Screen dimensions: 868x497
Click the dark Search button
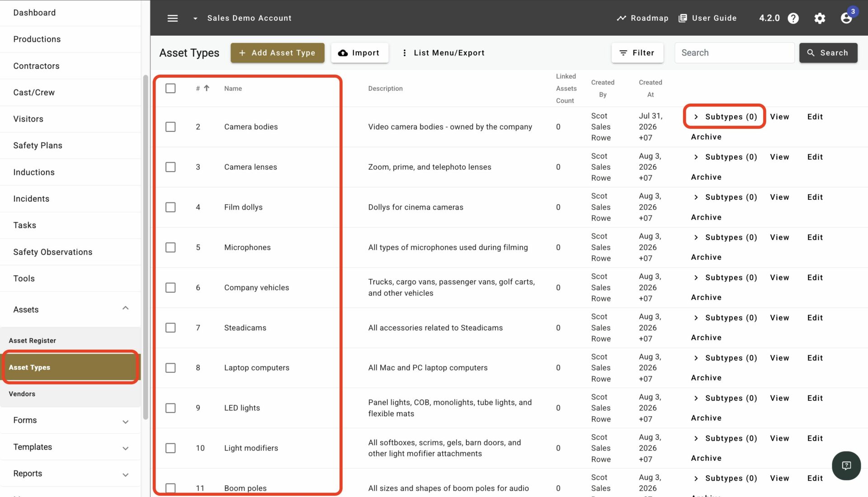(828, 53)
